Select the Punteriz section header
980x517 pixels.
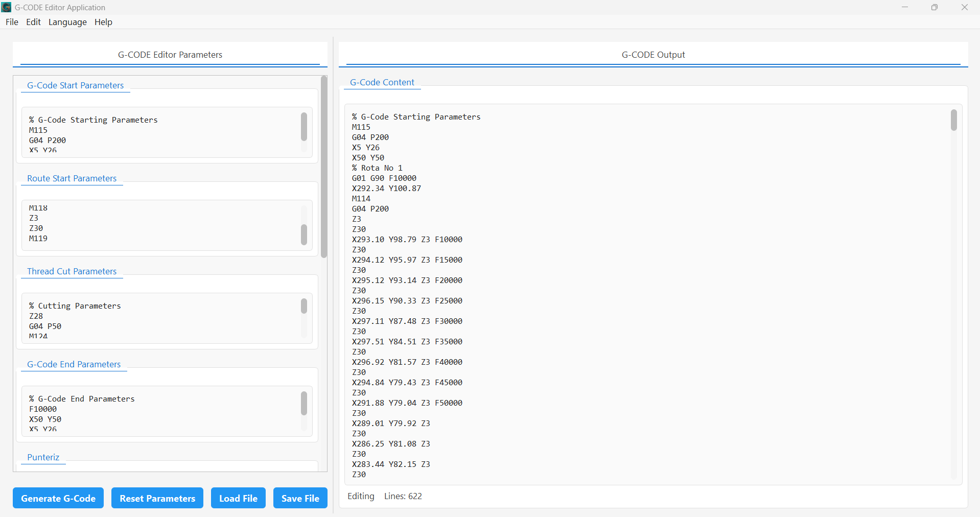coord(43,457)
